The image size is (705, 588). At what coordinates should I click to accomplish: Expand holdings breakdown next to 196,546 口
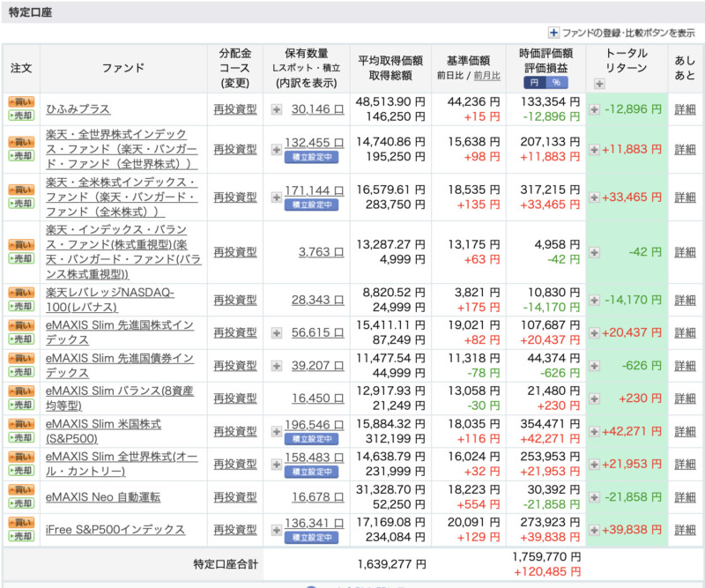pos(277,431)
